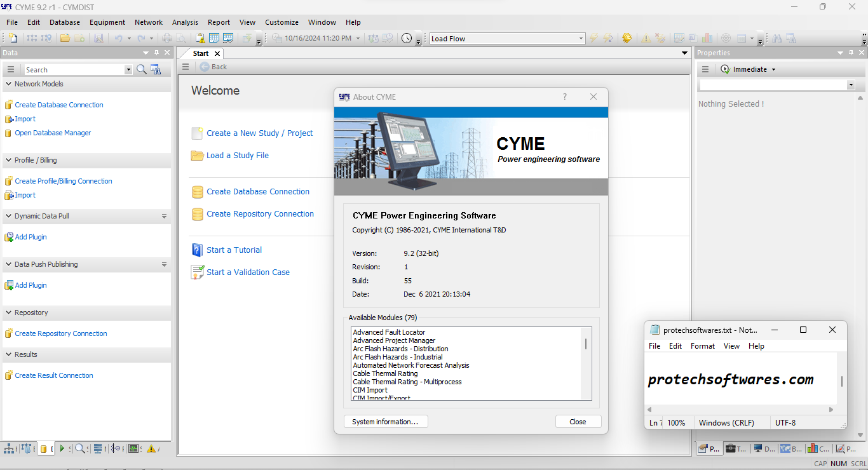This screenshot has width=868, height=470.
Task: Click the binoculars find icon in toolbar
Action: 776,38
